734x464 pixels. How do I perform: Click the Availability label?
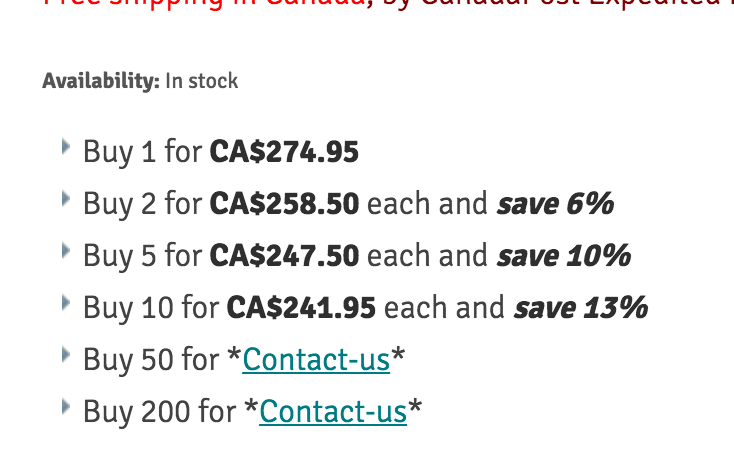point(100,81)
